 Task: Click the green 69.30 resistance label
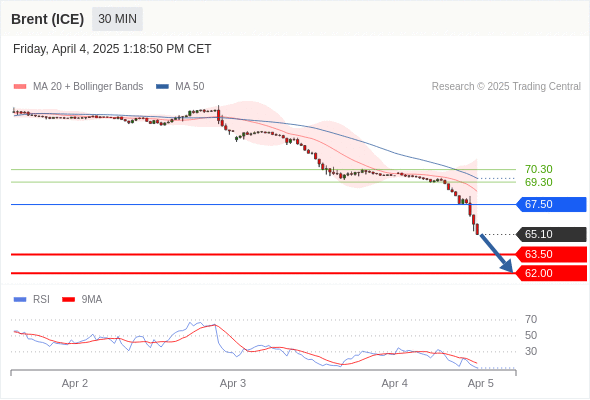pos(538,182)
